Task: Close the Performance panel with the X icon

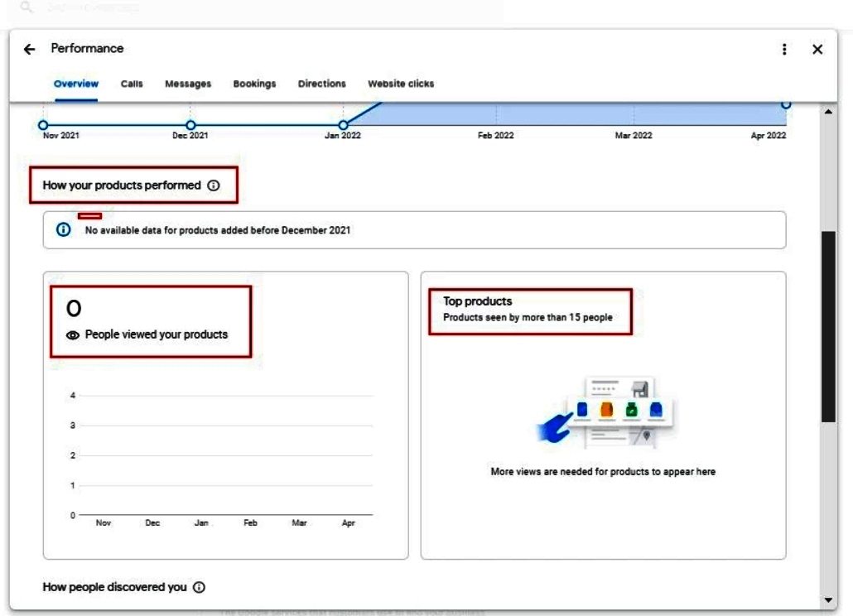Action: point(818,51)
